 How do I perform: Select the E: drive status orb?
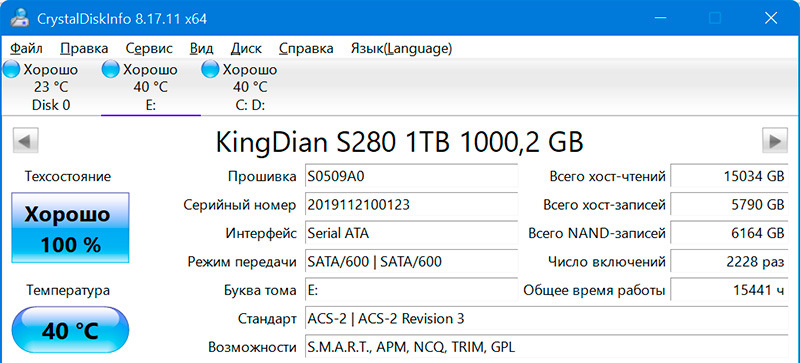tap(111, 69)
